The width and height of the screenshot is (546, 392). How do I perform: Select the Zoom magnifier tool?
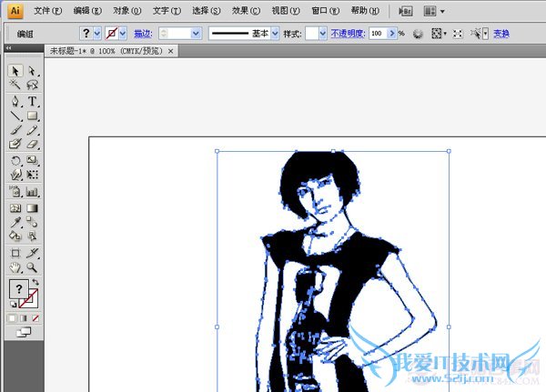coord(32,267)
